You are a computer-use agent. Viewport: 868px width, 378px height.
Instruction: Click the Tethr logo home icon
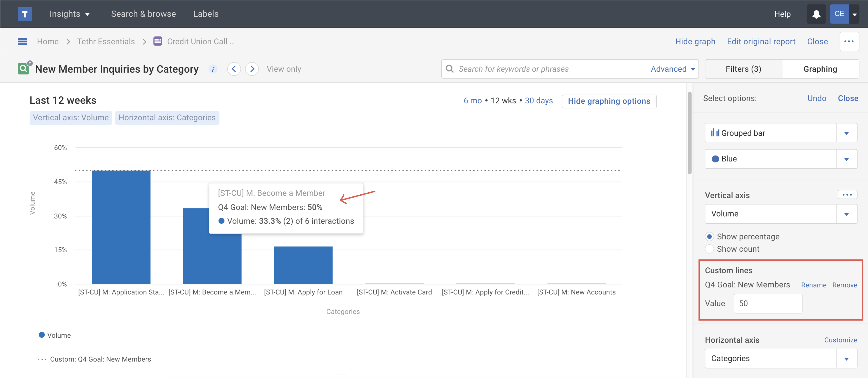25,14
